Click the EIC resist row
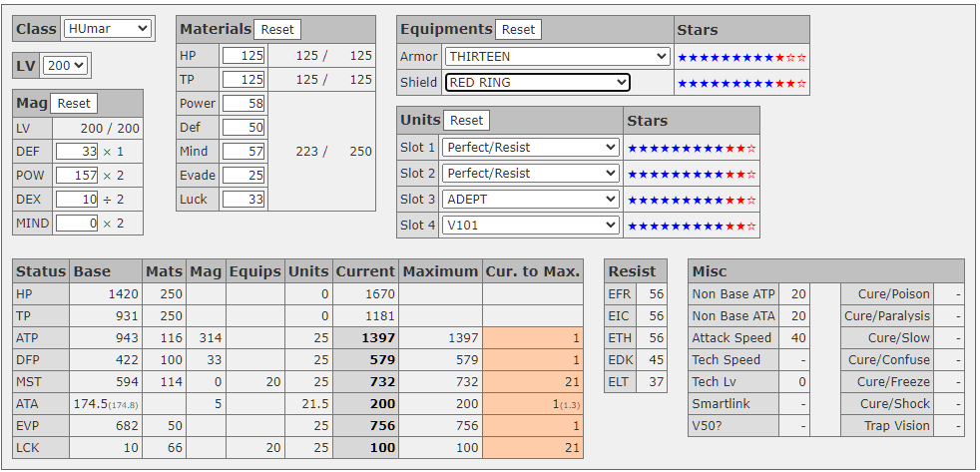 point(636,316)
